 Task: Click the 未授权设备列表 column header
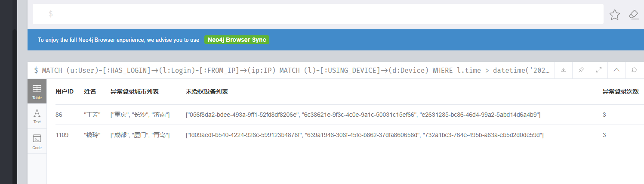click(207, 91)
